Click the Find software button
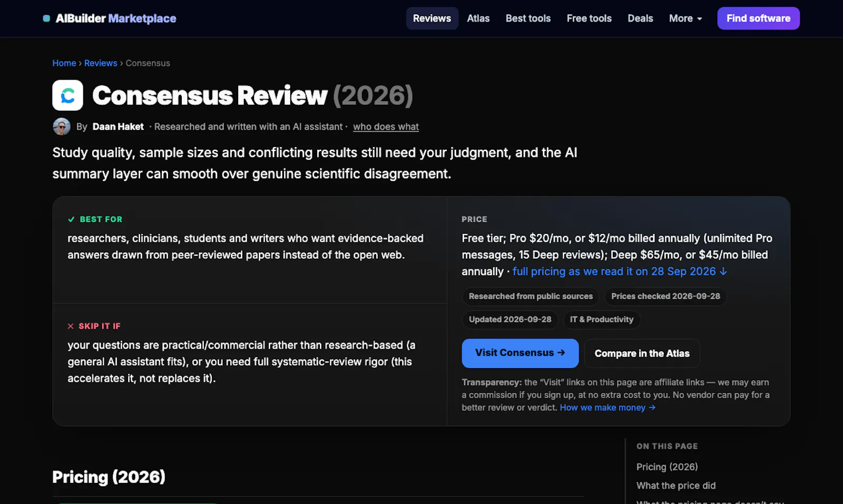The height and width of the screenshot is (504, 843). coord(758,18)
